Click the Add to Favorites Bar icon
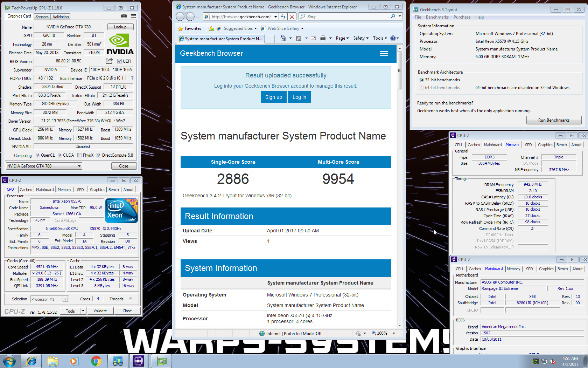The width and height of the screenshot is (588, 368). click(x=211, y=28)
